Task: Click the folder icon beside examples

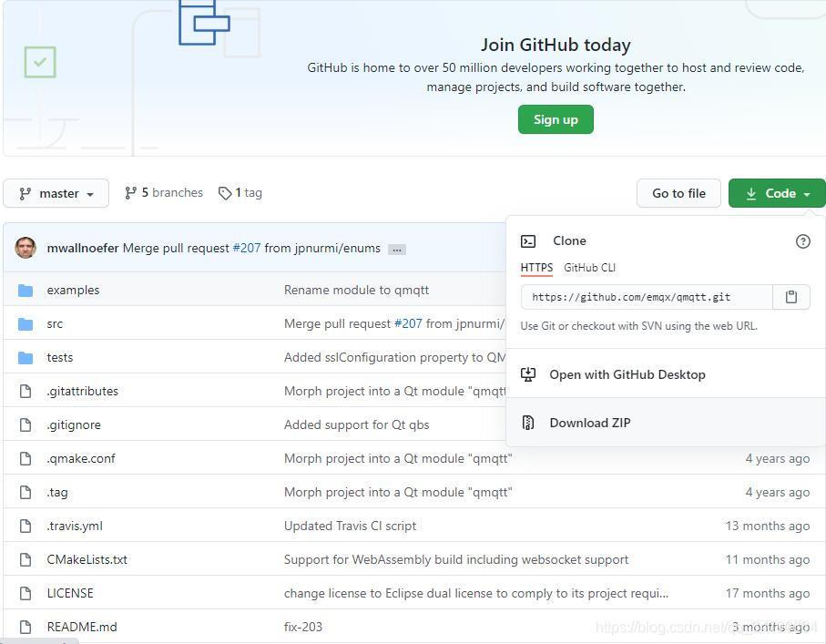Action: 25,291
